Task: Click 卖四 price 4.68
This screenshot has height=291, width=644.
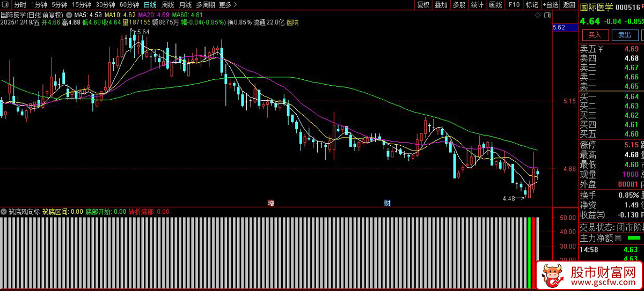Action: (631, 58)
